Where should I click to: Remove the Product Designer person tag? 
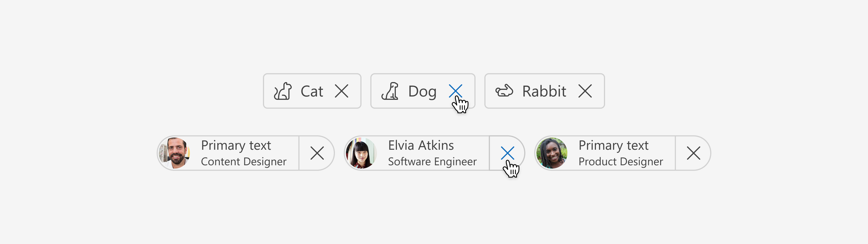pos(693,153)
